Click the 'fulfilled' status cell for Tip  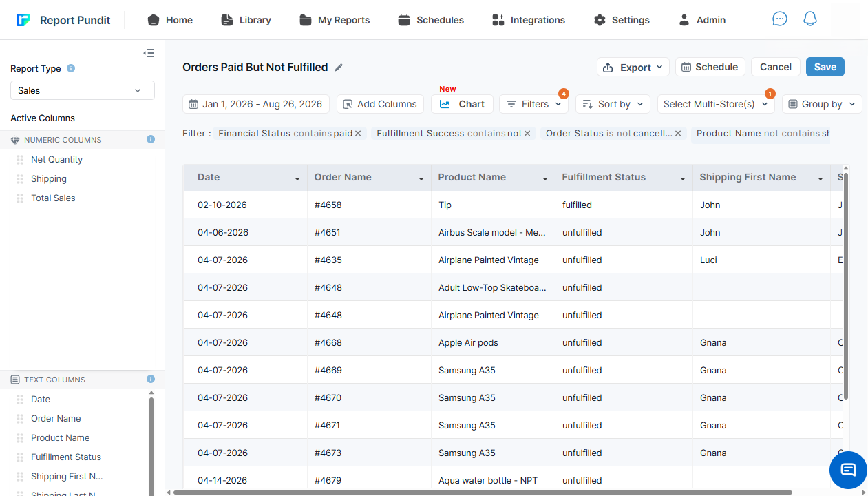coord(624,205)
